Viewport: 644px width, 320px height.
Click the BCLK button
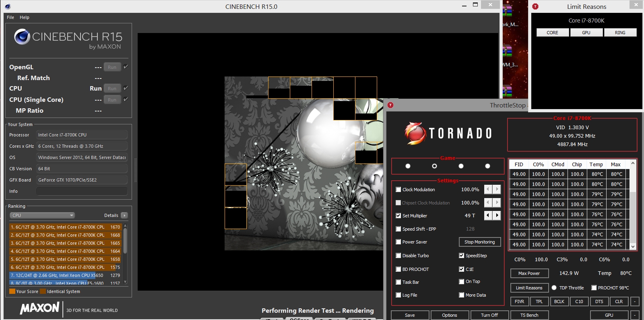(559, 301)
